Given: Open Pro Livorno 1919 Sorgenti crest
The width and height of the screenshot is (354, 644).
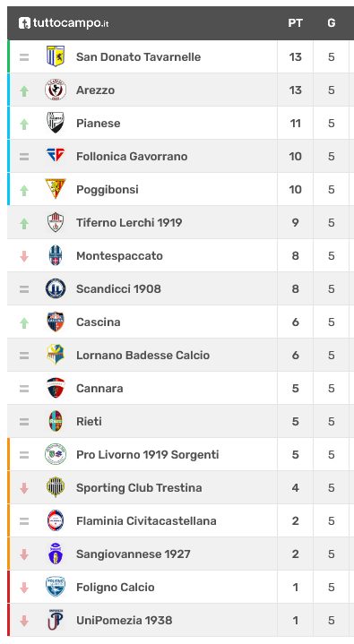Looking at the screenshot, I should pyautogui.click(x=56, y=454).
